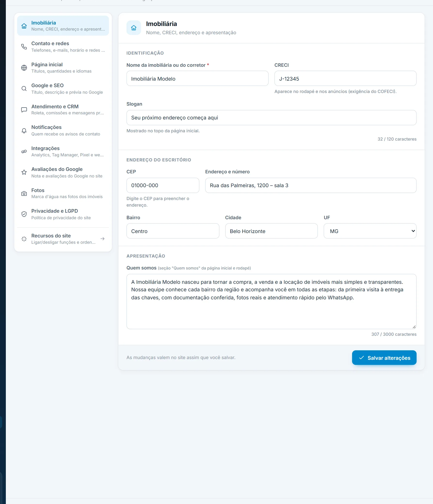Click the sparkle icon for Recursos do site
The height and width of the screenshot is (504, 433).
pyautogui.click(x=24, y=239)
